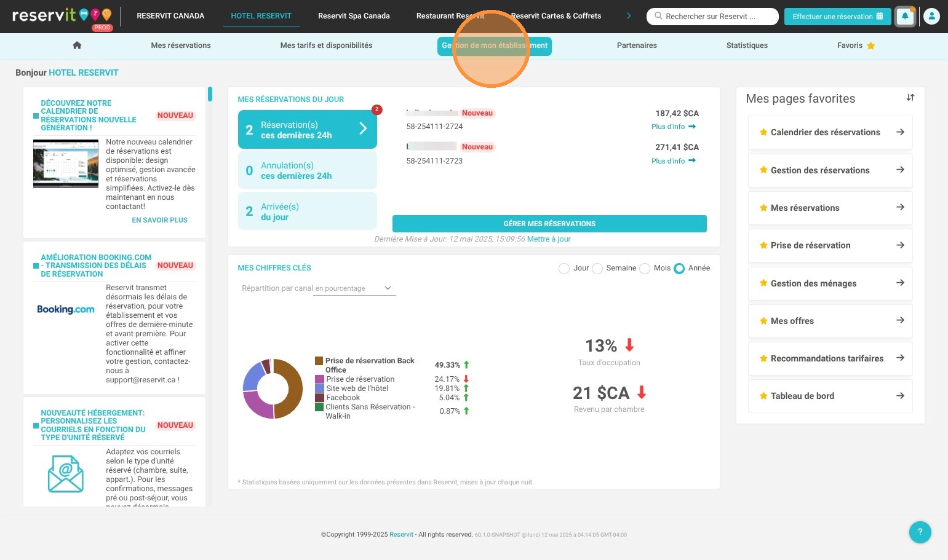The width and height of the screenshot is (948, 560).
Task: Click the search magnifier icon
Action: [658, 16]
